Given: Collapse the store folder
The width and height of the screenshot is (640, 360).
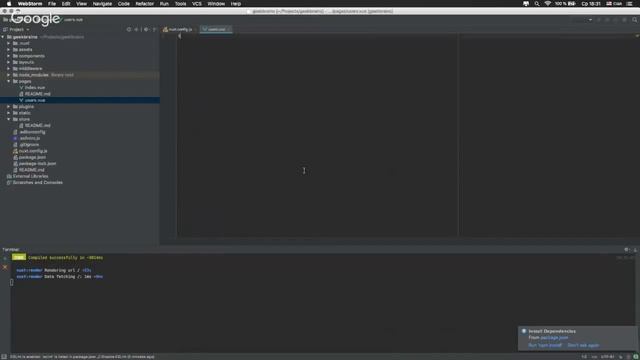Looking at the screenshot, I should pos(9,119).
